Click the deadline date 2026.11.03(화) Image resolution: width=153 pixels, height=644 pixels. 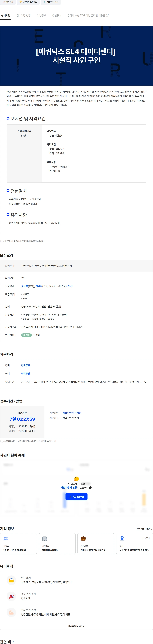pos(27,431)
